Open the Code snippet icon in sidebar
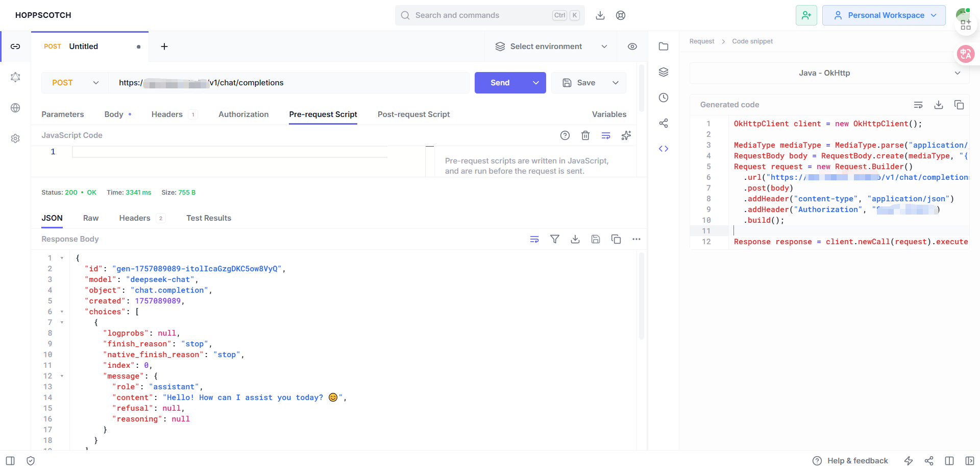Viewport: 980px width, 470px height. click(x=664, y=149)
